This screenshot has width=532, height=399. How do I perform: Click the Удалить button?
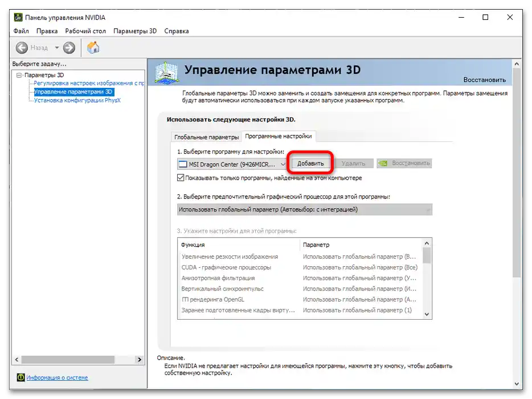tap(353, 164)
